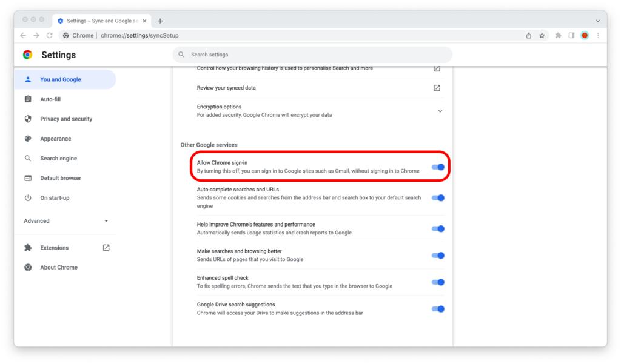Click the clipboard Auto-fill icon
Image resolution: width=621 pixels, height=364 pixels.
(x=28, y=99)
